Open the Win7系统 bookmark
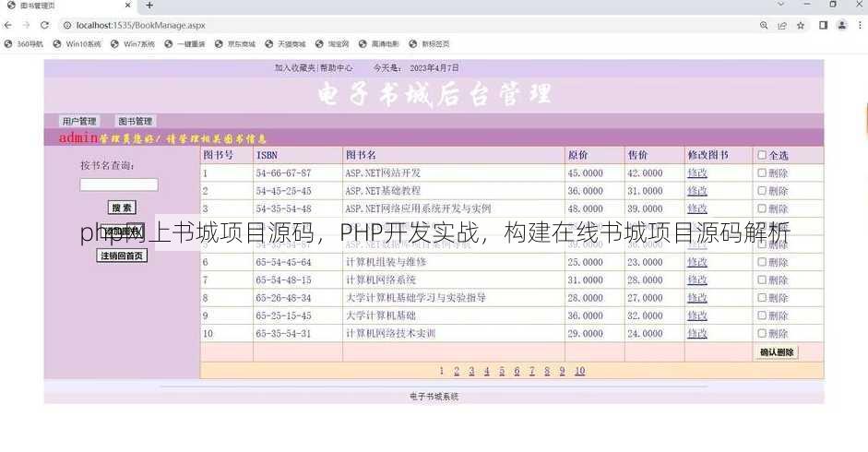 tap(134, 43)
